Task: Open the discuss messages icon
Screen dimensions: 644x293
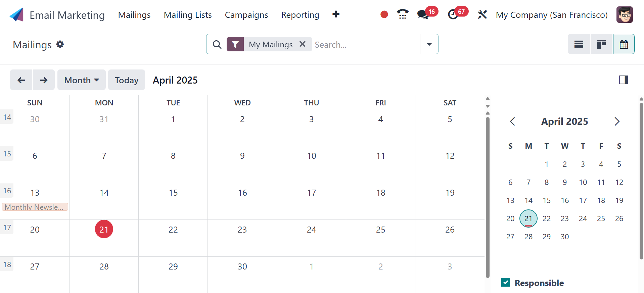Action: (423, 14)
